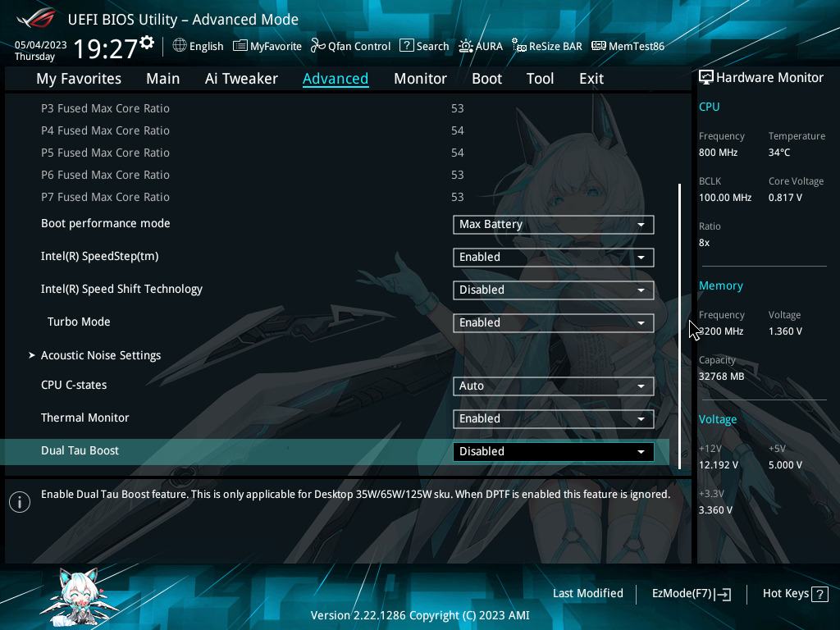The image size is (840, 630).
Task: Open Intel SpeedStep dropdown
Action: pos(554,257)
